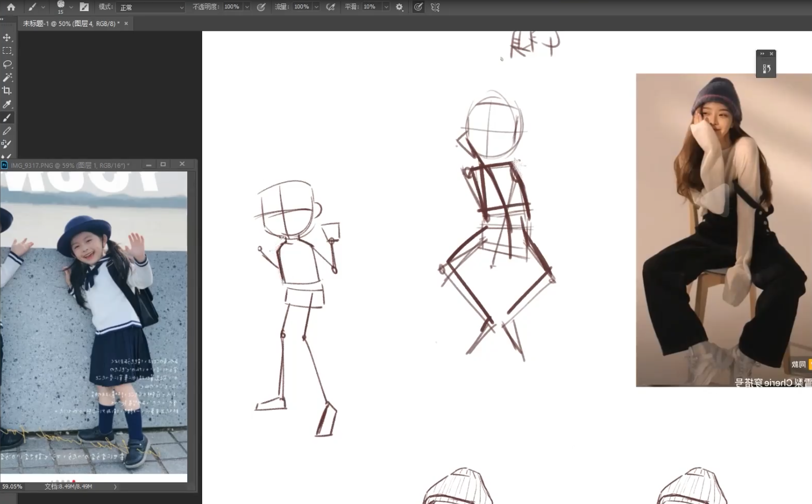Expand the flow slider dropdown arrow
This screenshot has height=504, width=812.
(316, 7)
